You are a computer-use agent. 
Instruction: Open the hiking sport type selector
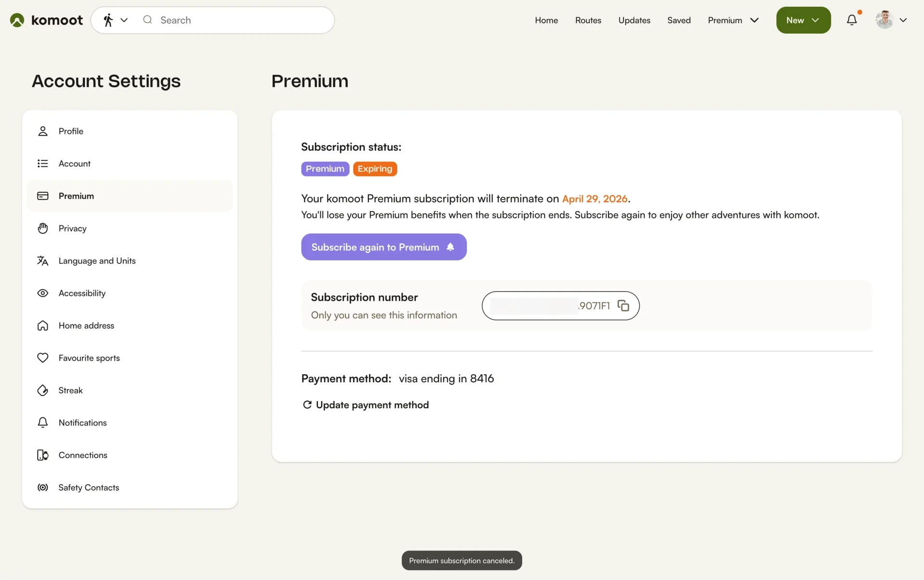[115, 20]
